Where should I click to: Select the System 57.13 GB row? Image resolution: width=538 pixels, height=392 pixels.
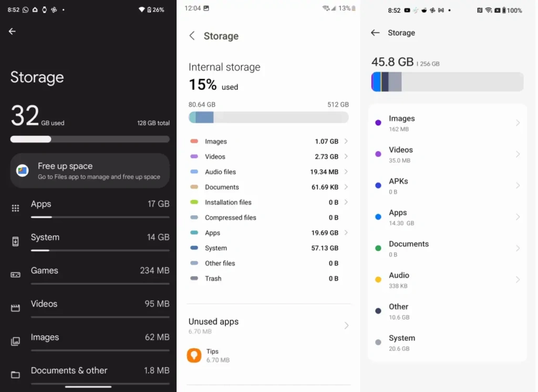(x=268, y=248)
